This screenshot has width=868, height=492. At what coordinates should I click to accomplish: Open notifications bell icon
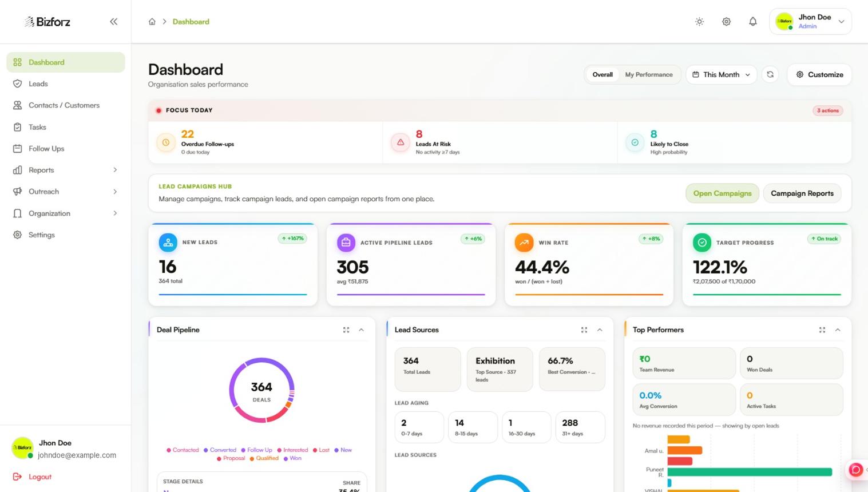click(753, 22)
